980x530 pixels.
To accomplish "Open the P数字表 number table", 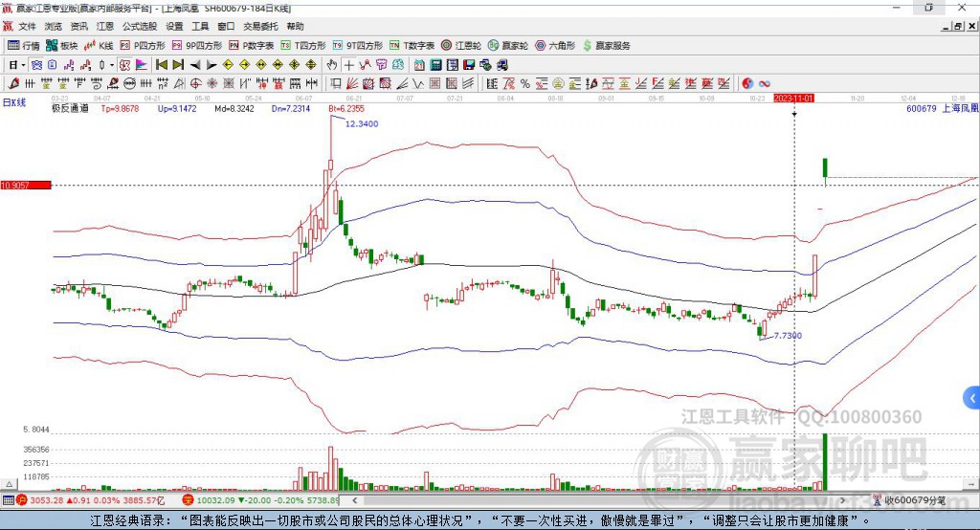I will pos(252,46).
